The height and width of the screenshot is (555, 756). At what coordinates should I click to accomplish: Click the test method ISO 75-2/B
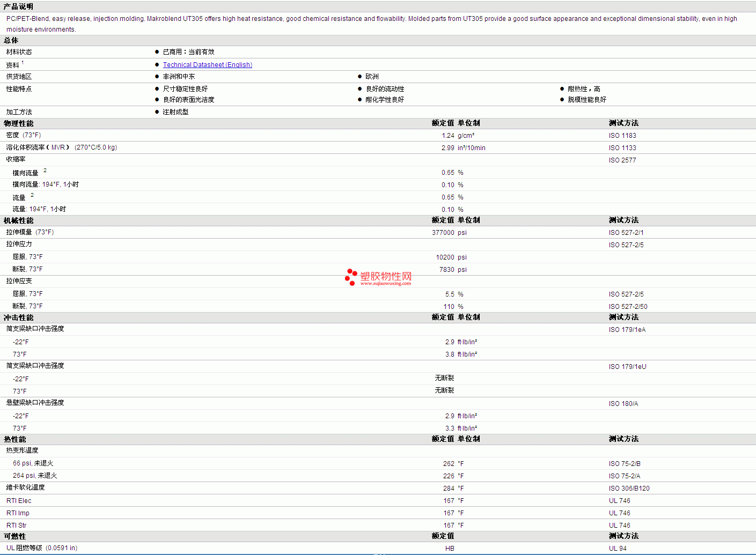[625, 464]
